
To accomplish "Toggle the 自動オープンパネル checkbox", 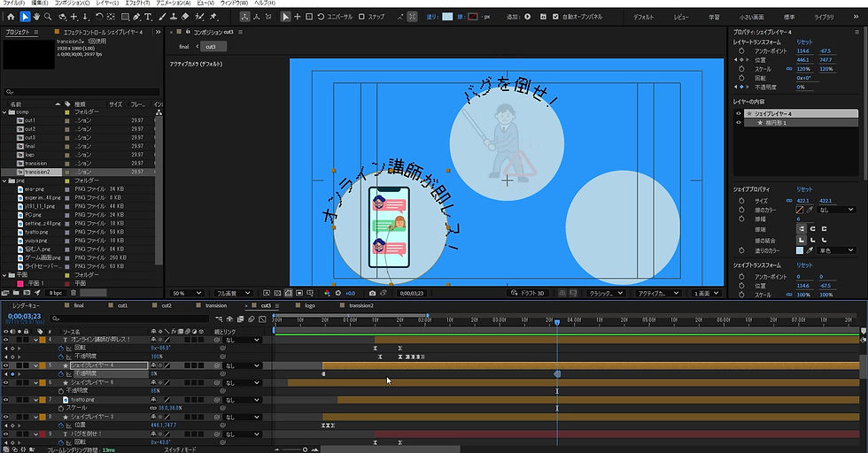I will (x=554, y=17).
